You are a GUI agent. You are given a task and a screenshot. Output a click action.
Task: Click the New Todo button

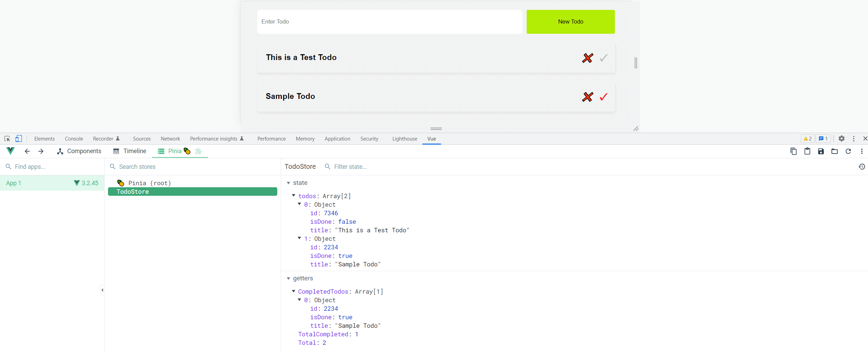tap(570, 21)
